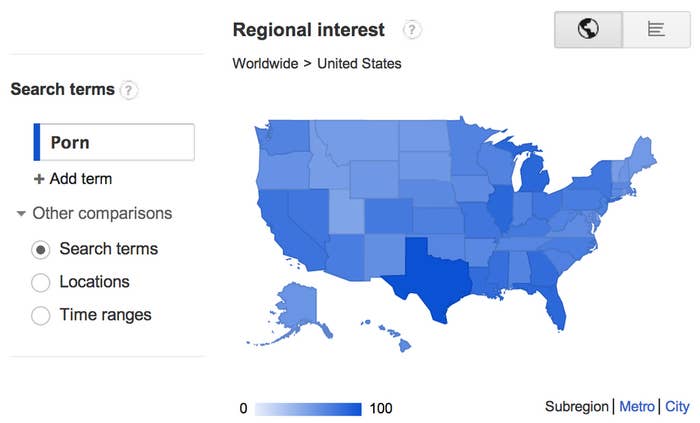Select the Search terms radio button
Viewport: 700px width, 423px height.
click(41, 249)
